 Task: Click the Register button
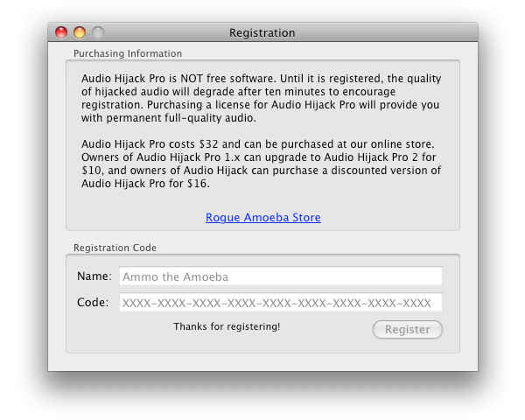click(x=408, y=329)
